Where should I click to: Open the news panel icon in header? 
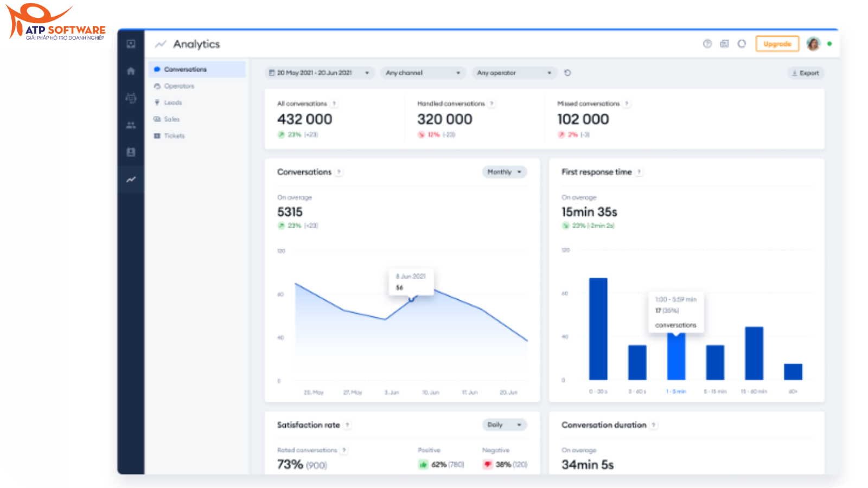pyautogui.click(x=724, y=44)
